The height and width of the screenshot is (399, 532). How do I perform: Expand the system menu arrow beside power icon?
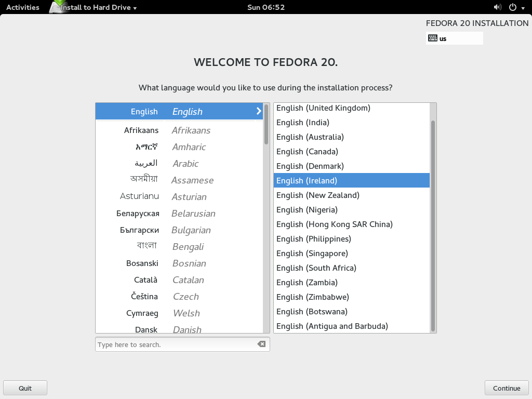(x=523, y=8)
